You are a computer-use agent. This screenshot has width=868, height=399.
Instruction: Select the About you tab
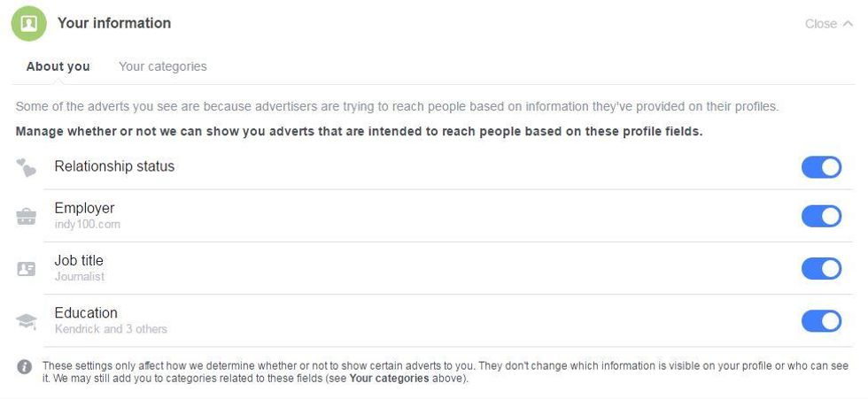(x=58, y=66)
